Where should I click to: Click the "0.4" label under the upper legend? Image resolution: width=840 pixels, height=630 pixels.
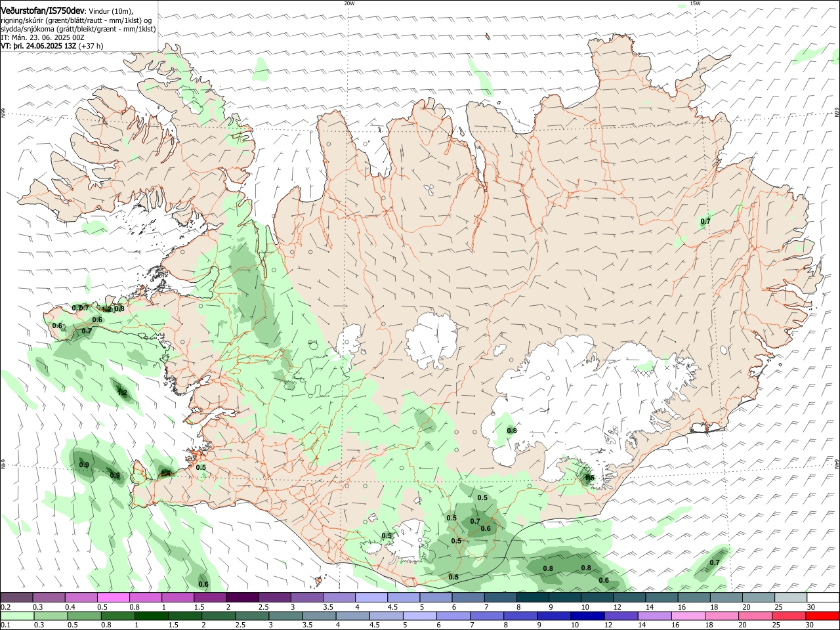(x=70, y=607)
